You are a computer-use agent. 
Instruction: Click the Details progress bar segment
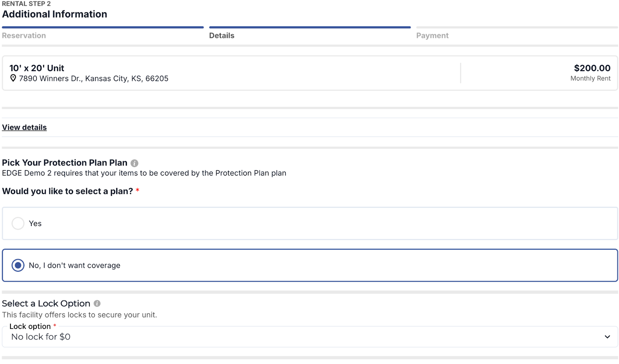pos(309,27)
